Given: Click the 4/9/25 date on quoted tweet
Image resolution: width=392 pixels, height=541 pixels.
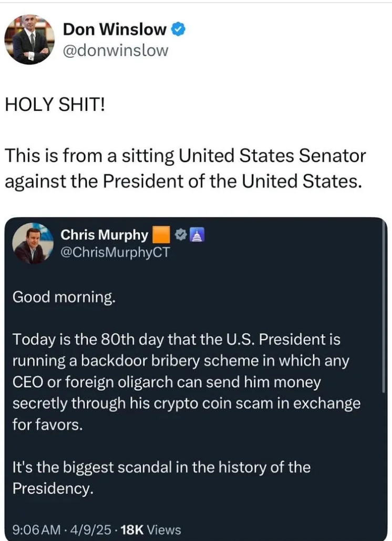Looking at the screenshot, I should tap(98, 530).
